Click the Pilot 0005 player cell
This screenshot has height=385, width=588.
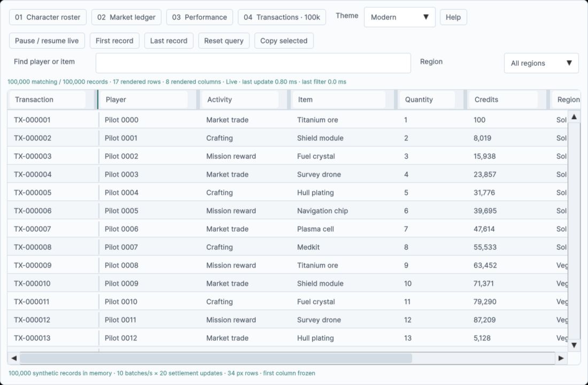pyautogui.click(x=149, y=211)
